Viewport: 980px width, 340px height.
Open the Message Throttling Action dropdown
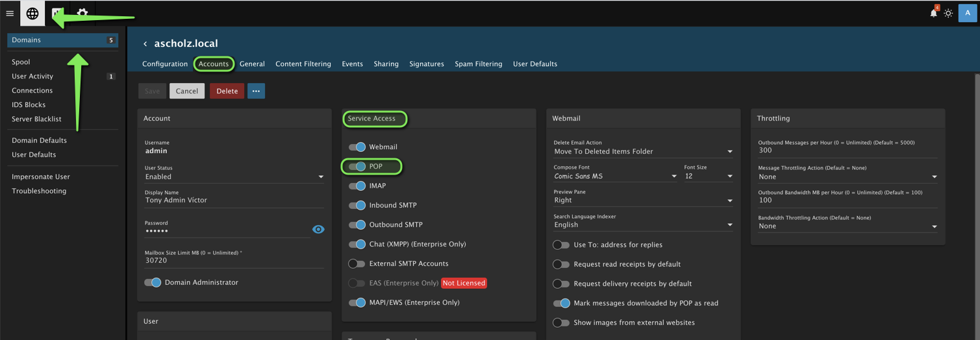pos(847,176)
